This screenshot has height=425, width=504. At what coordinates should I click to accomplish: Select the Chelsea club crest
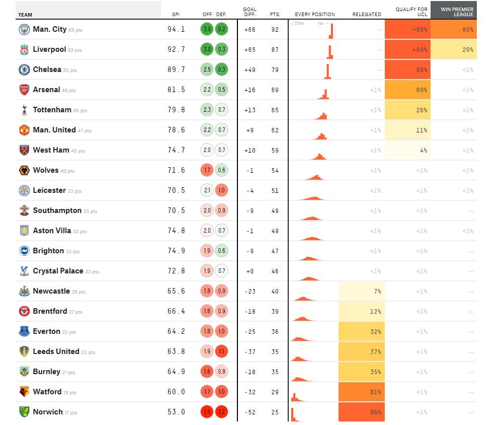pos(24,70)
